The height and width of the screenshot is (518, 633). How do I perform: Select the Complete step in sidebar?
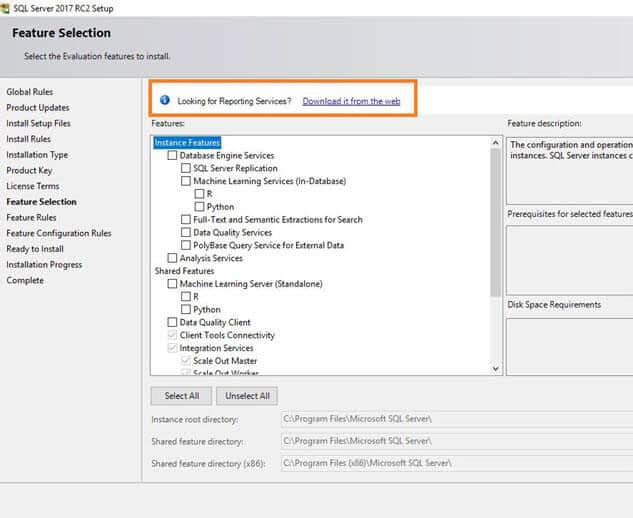coord(25,281)
